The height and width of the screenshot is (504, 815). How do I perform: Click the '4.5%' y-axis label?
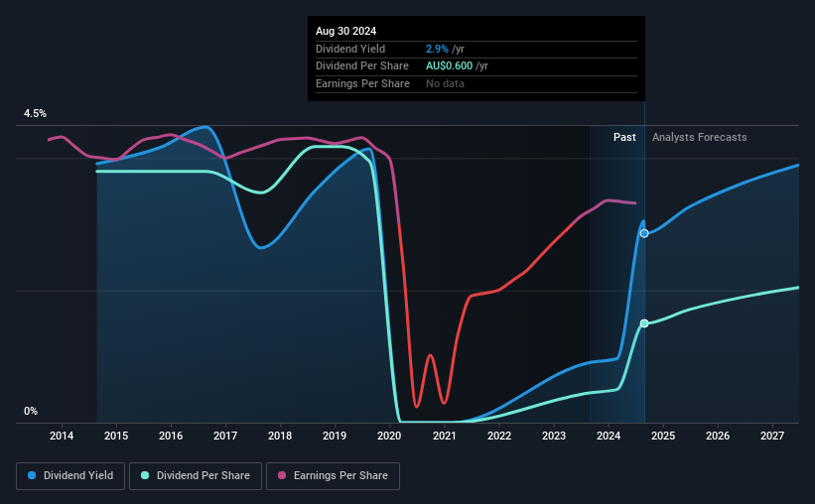pos(35,113)
